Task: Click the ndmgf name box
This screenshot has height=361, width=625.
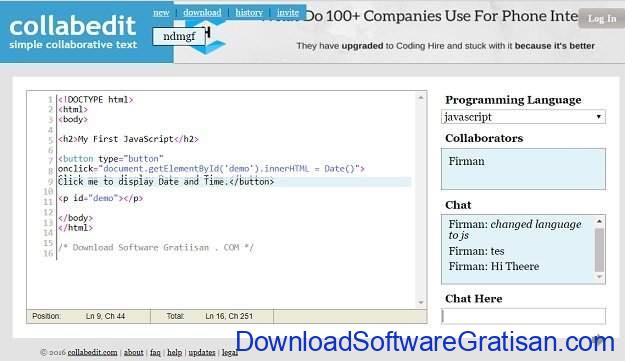Action: click(x=179, y=36)
